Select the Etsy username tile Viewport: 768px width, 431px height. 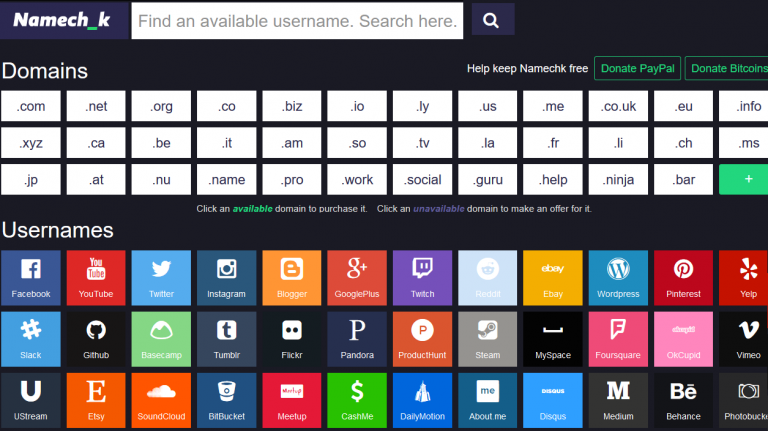[96, 399]
